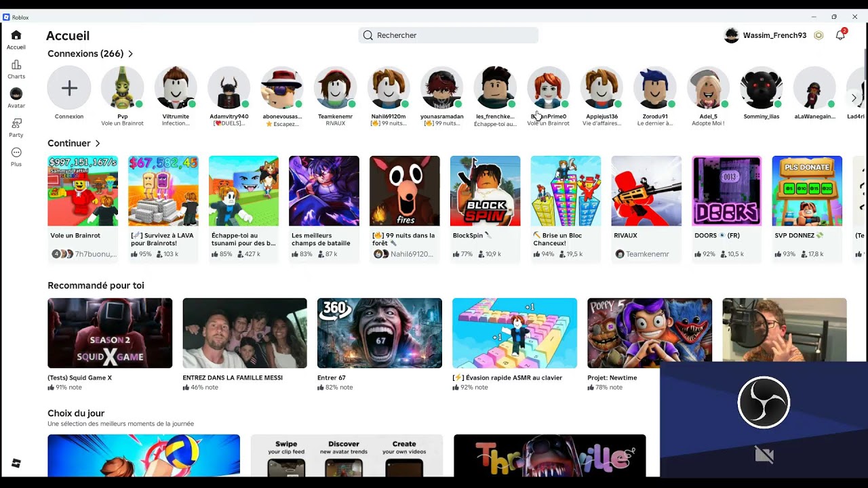Expand the Connexions (266) list

coord(90,54)
